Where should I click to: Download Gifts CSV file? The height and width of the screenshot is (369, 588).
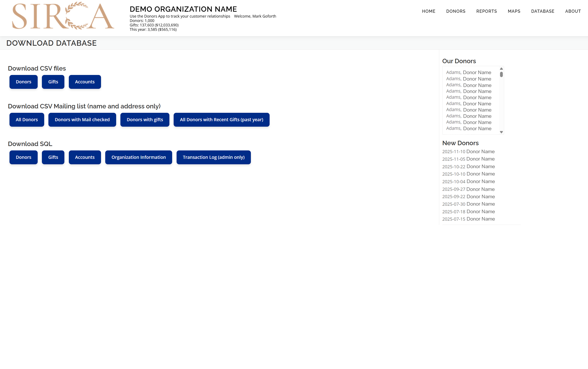pyautogui.click(x=53, y=82)
